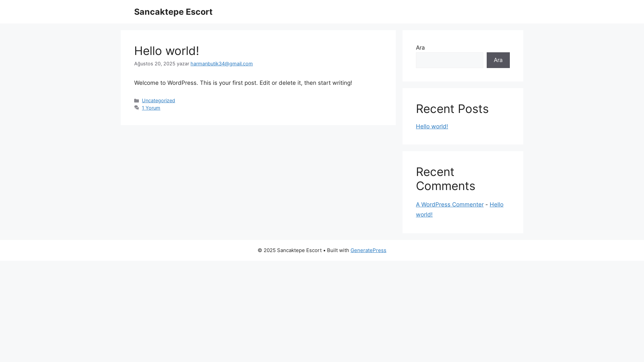Click the Ara search button
This screenshot has width=644, height=362.
pyautogui.click(x=498, y=60)
